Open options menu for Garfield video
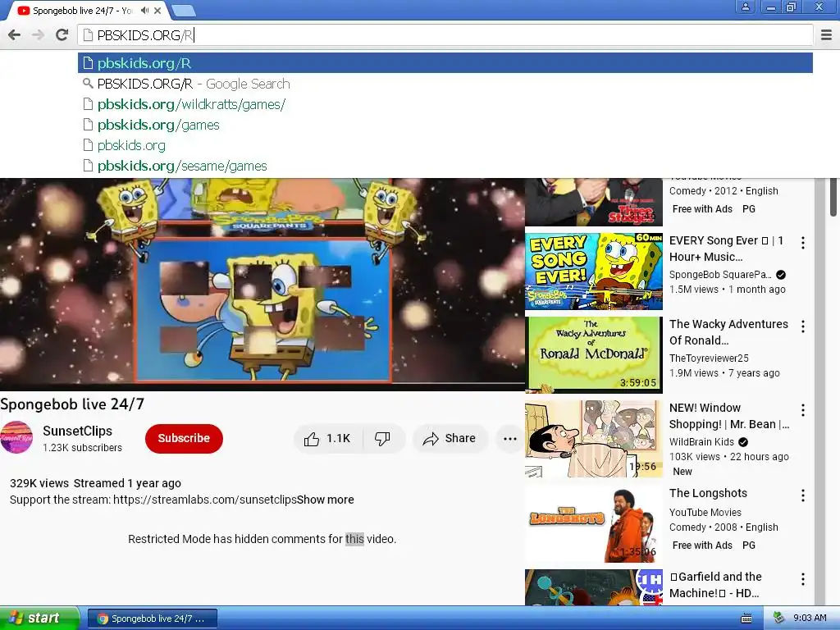The width and height of the screenshot is (840, 630). click(802, 579)
